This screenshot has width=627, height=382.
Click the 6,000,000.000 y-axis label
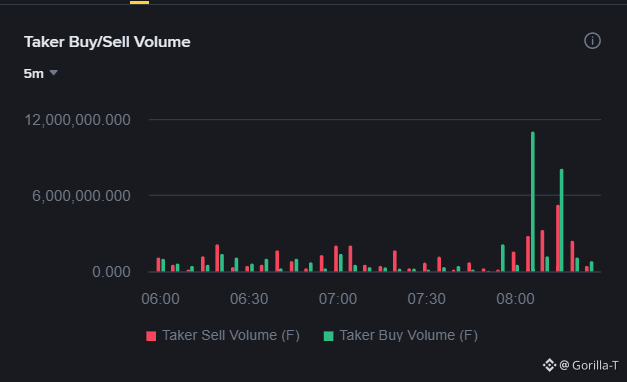coord(81,196)
